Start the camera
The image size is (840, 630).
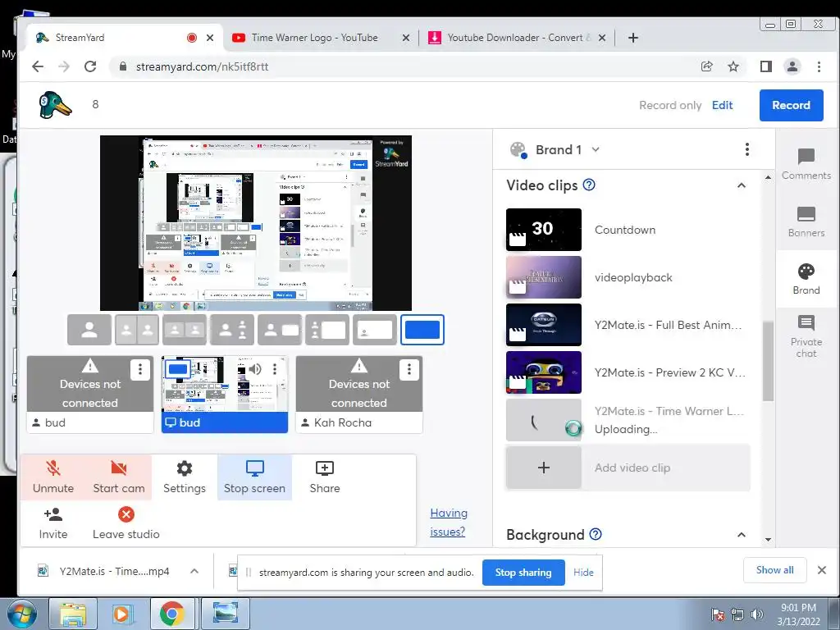pyautogui.click(x=119, y=477)
